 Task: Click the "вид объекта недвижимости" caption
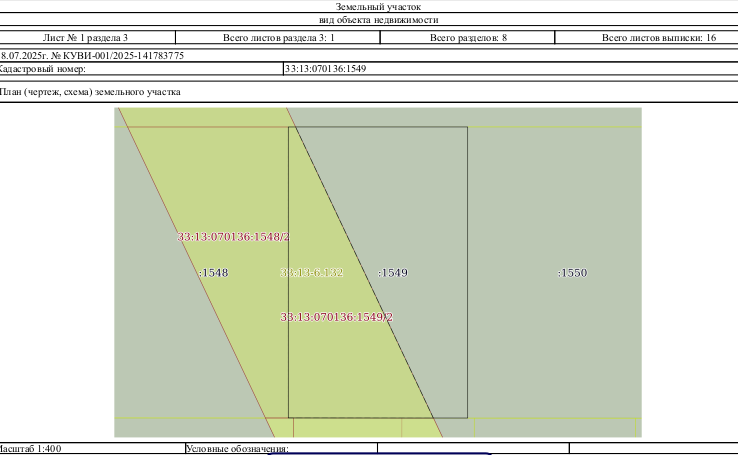(x=378, y=20)
